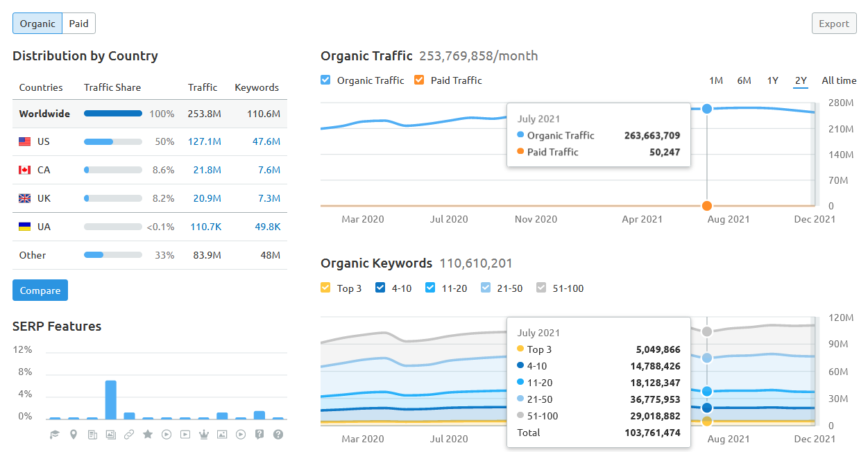This screenshot has height=452, width=868.
Task: Select the newspaper SERP feature icon
Action: point(92,435)
